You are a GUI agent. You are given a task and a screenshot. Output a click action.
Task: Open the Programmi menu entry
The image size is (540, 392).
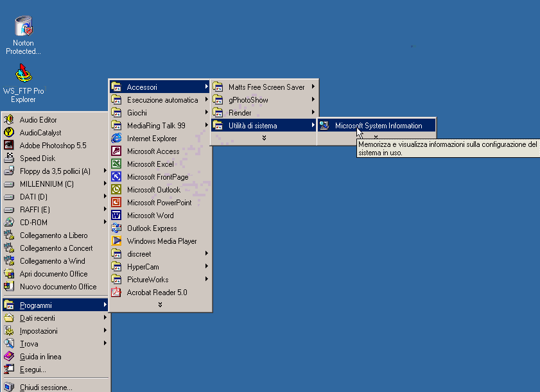tap(55, 305)
